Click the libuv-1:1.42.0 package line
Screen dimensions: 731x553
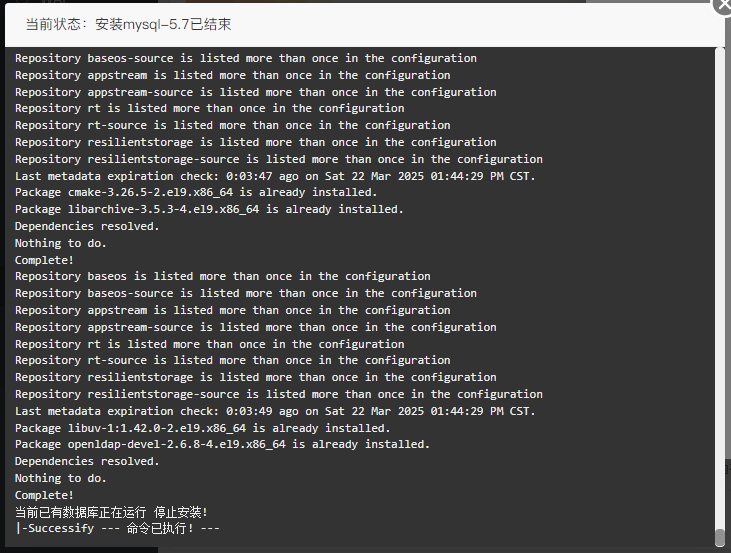[202, 428]
